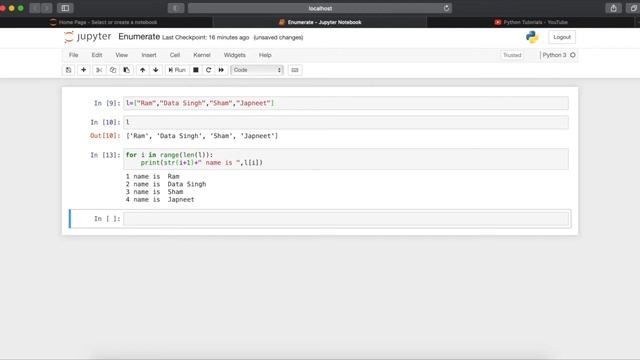The height and width of the screenshot is (360, 640).
Task: Click the Jupyter logo
Action: coord(88,37)
